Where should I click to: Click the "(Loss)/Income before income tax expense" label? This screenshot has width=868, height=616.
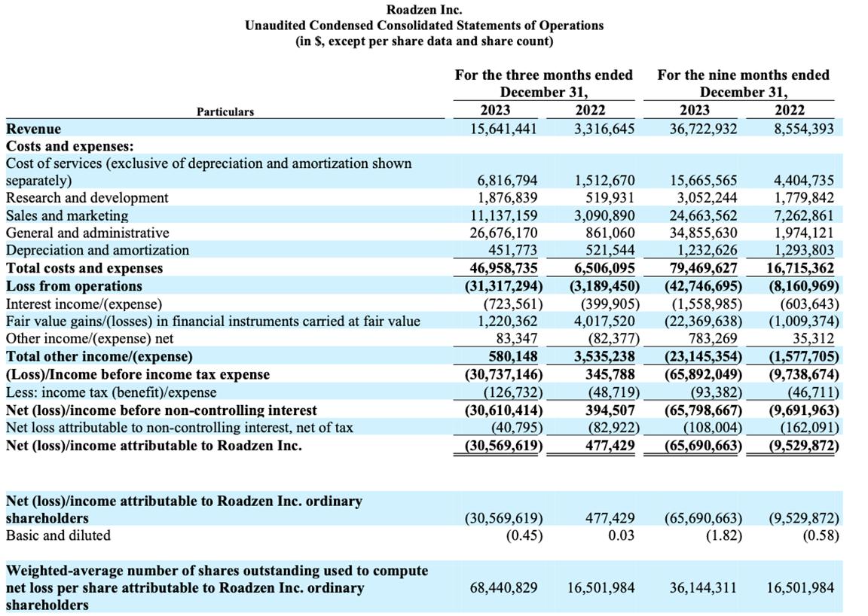[138, 374]
